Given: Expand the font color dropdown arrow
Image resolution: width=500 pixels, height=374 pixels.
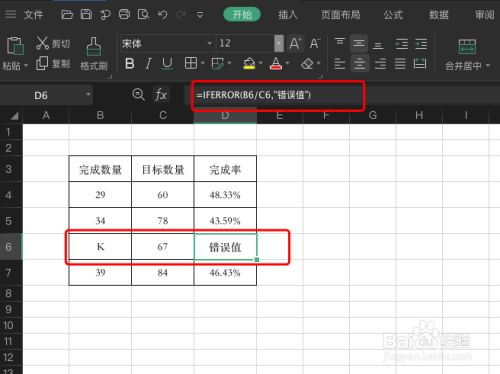Looking at the screenshot, I should (287, 63).
